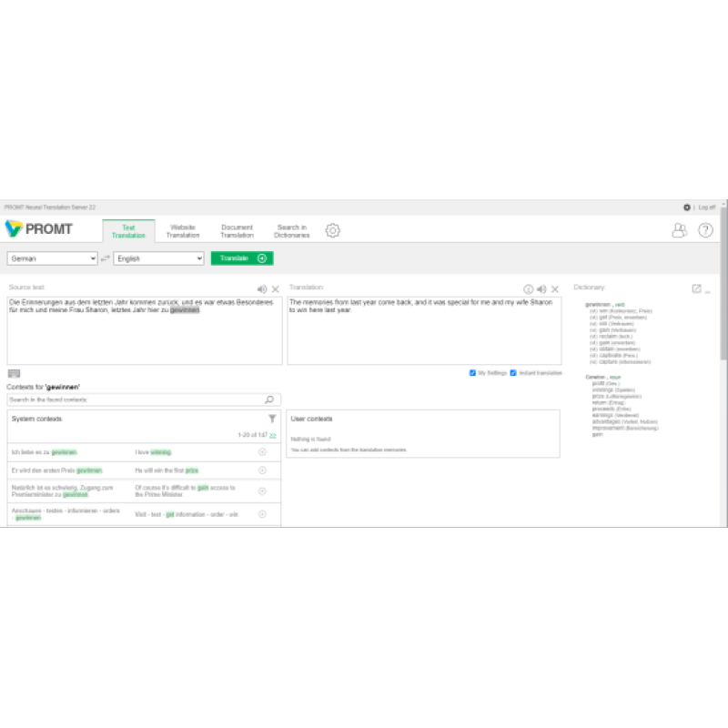Go to the Search in Dictionaries tab
The width and height of the screenshot is (728, 728).
tap(291, 231)
